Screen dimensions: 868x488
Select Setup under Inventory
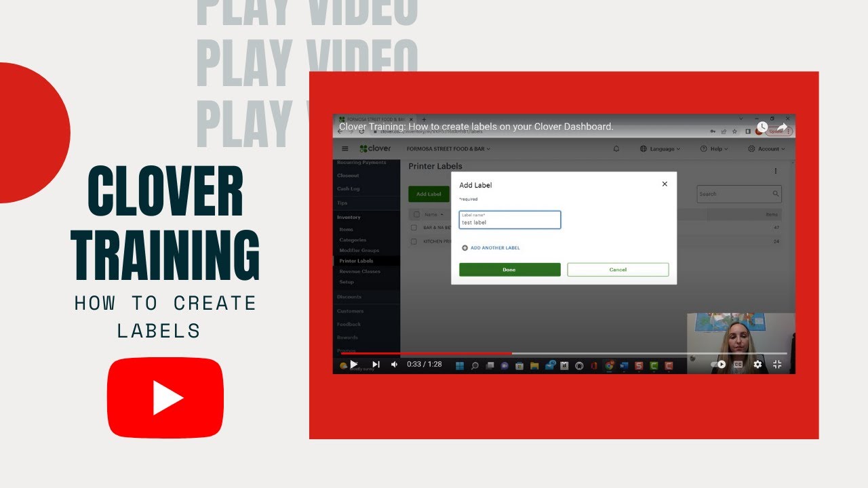click(347, 282)
